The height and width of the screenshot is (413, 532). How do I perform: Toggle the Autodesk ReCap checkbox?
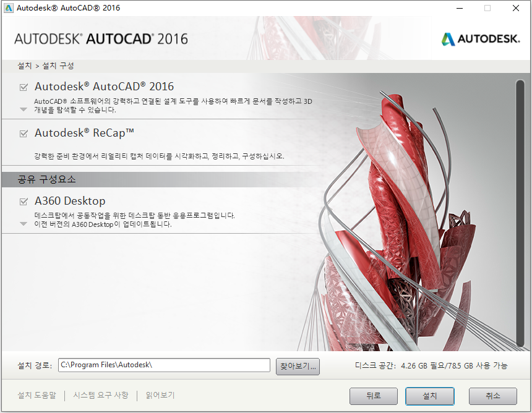[24, 134]
